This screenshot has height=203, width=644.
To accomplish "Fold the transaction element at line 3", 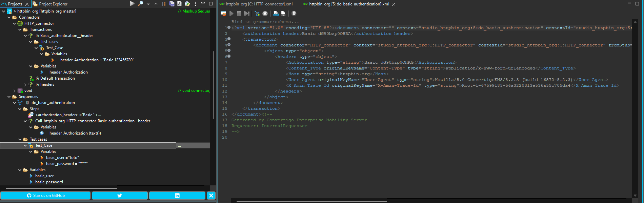I will (229, 39).
